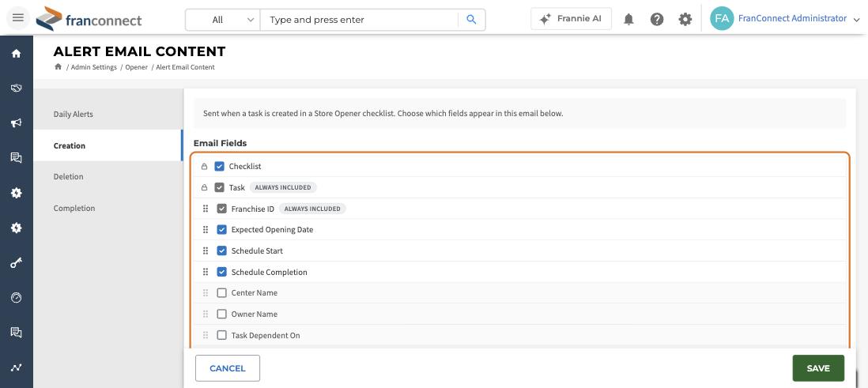Grab the drag handle for Task Dependent On
The height and width of the screenshot is (388, 868).
[206, 335]
